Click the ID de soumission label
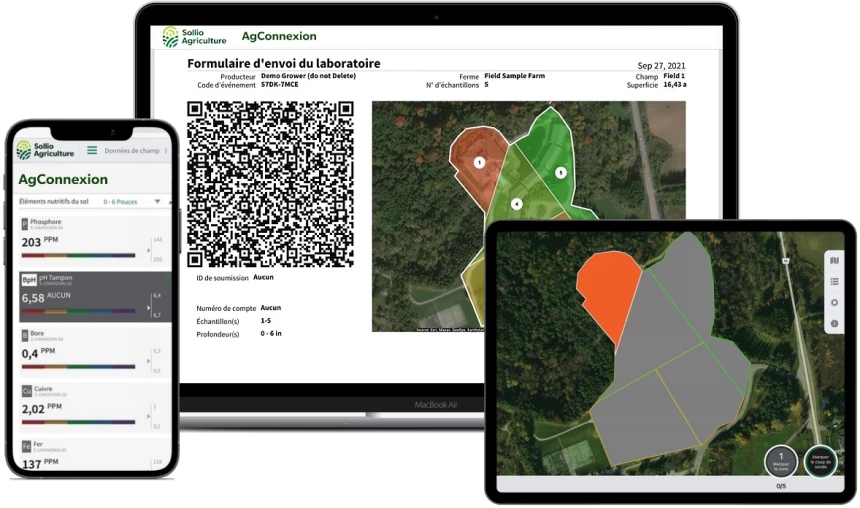This screenshot has width=860, height=508. point(222,278)
